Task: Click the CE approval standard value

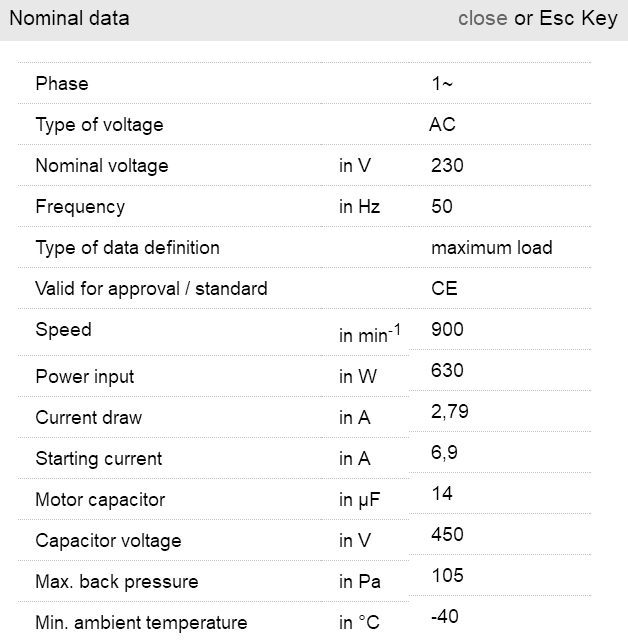Action: [444, 289]
